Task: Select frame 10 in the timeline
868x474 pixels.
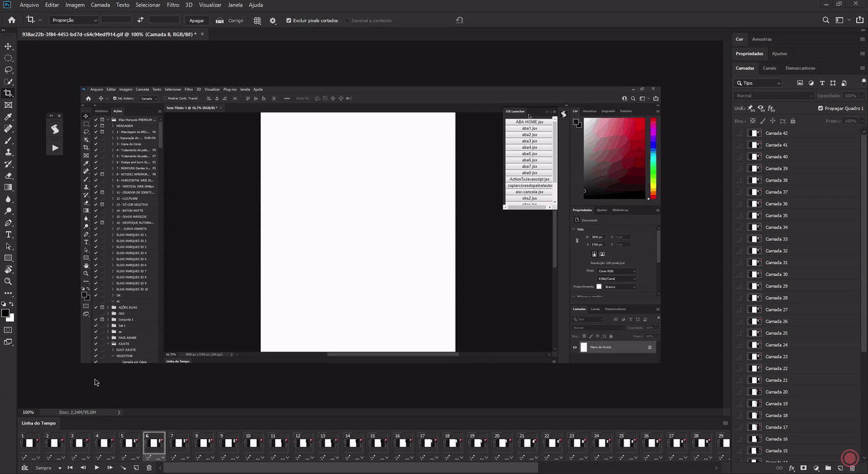Action: tap(252, 442)
